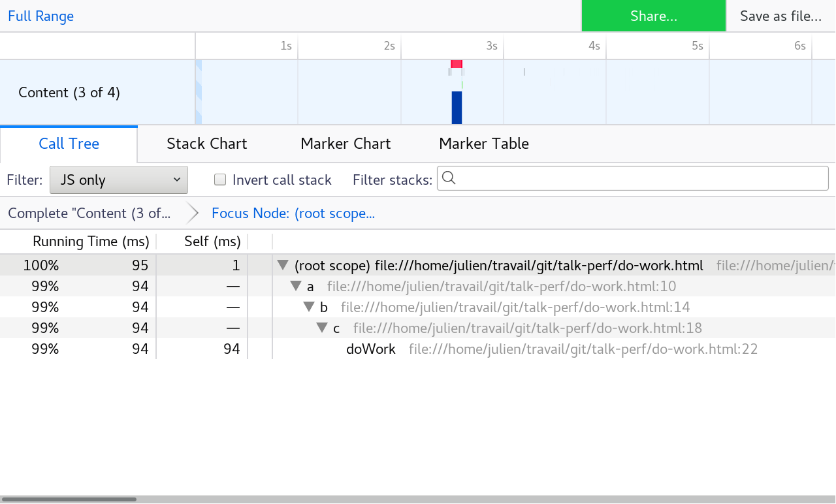The width and height of the screenshot is (836, 504).
Task: Select the Call Tree tab
Action: coord(69,144)
